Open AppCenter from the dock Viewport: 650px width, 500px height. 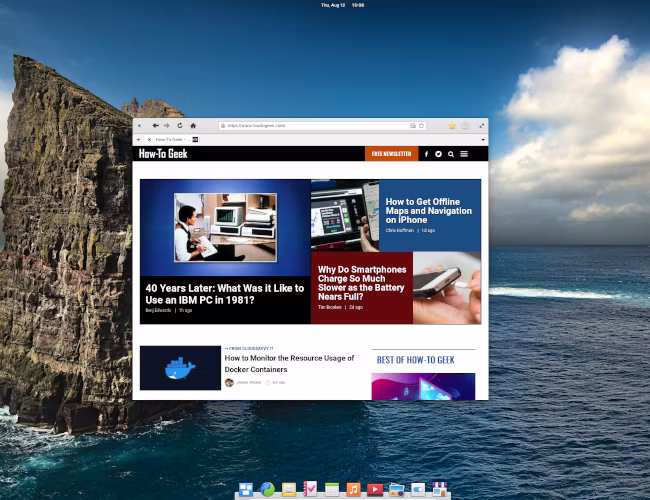(x=439, y=489)
